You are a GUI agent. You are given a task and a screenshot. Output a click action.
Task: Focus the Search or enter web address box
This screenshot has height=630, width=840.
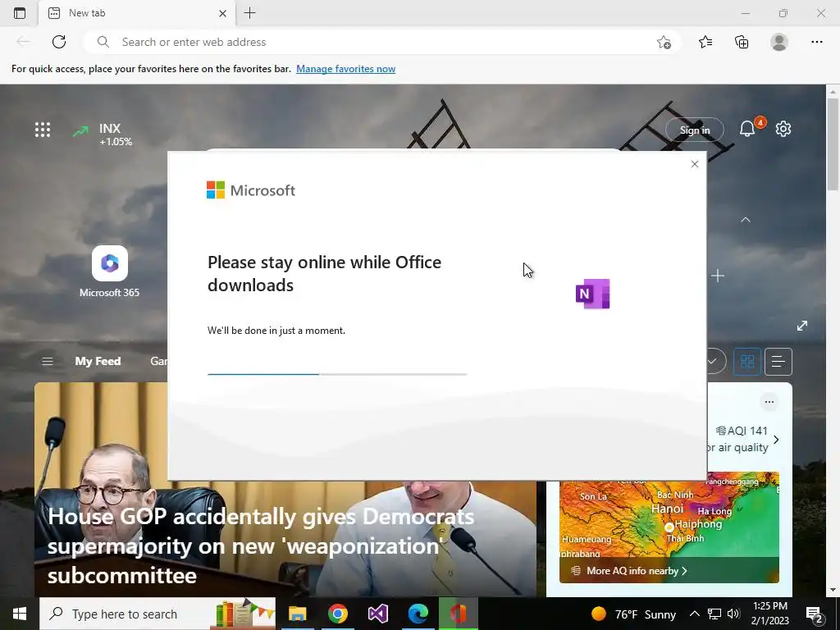pos(381,42)
